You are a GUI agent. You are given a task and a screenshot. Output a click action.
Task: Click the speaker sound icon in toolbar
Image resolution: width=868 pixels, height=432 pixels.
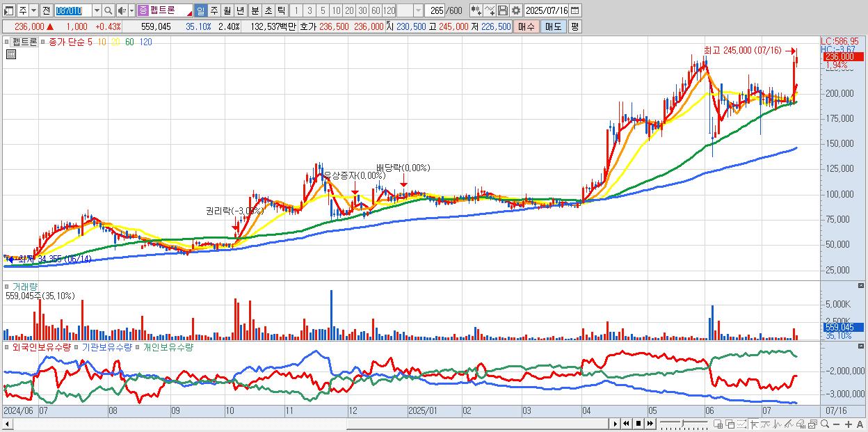coord(122,10)
